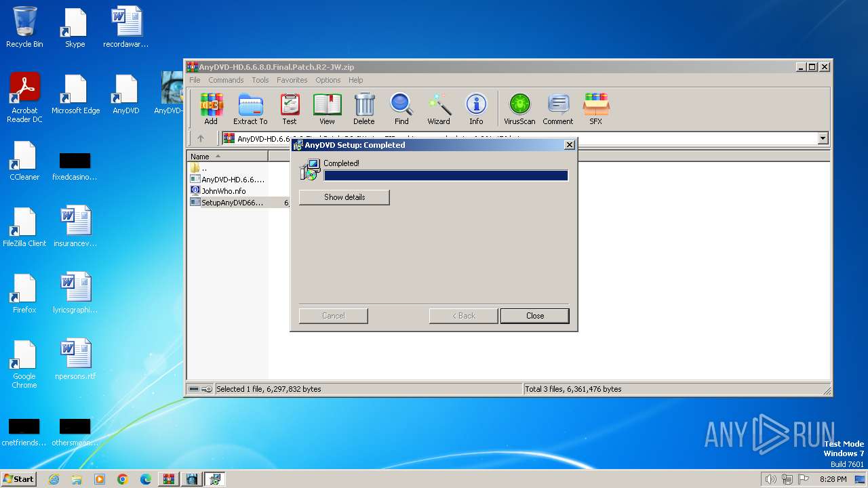Open the npersons.rtf document

75,360
